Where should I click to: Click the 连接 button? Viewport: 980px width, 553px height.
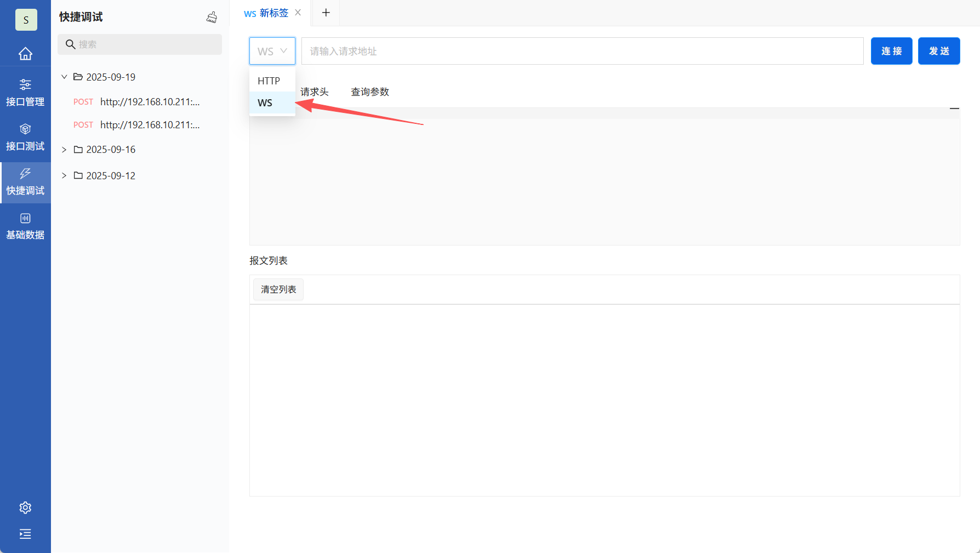(x=891, y=50)
